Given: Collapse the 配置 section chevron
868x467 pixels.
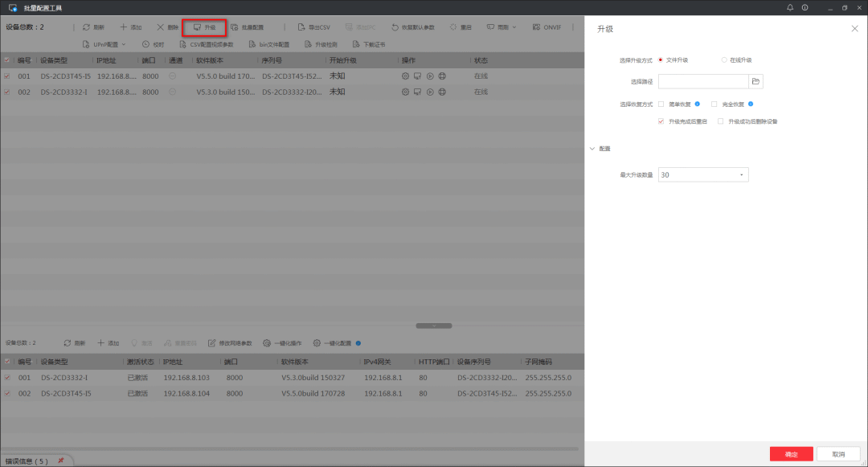Looking at the screenshot, I should (x=592, y=149).
